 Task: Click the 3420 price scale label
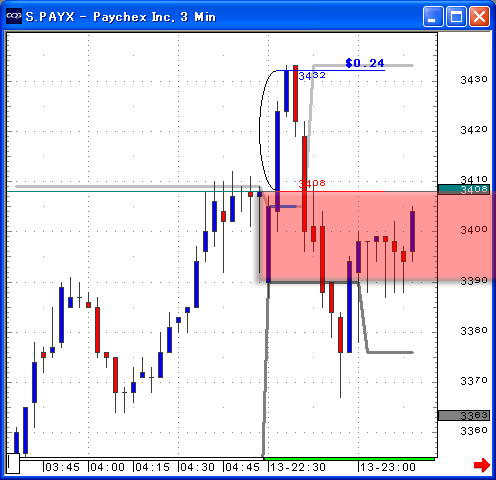[x=474, y=130]
